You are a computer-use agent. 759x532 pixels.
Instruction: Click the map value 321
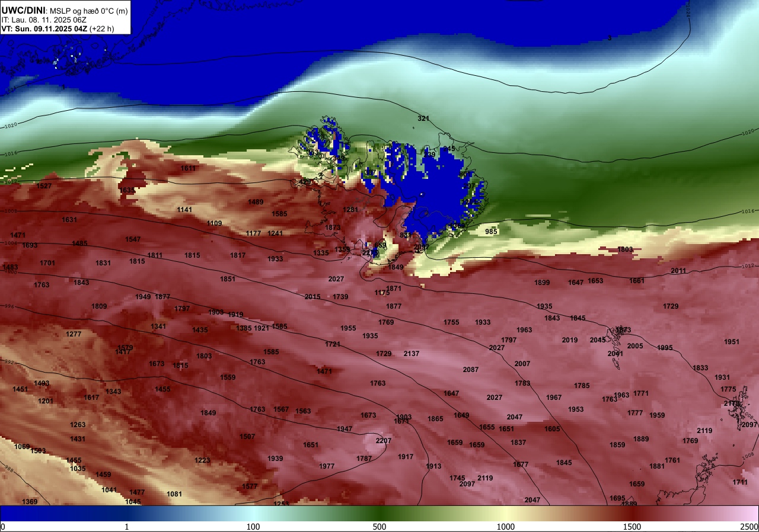[x=423, y=118]
